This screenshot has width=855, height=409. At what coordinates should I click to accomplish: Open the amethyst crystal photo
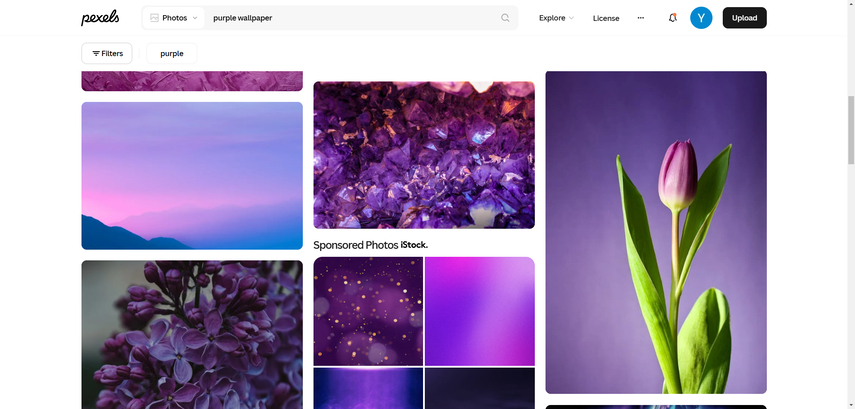click(x=424, y=155)
